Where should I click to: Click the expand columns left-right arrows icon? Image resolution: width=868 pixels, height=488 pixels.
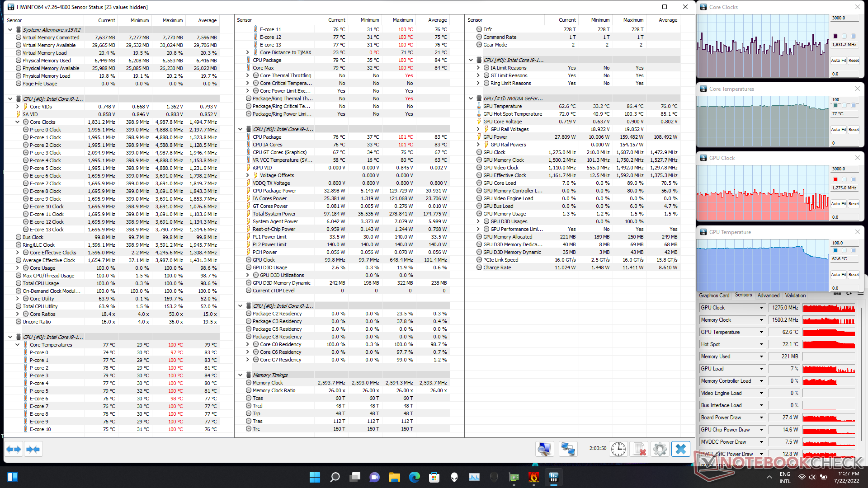pyautogui.click(x=14, y=449)
